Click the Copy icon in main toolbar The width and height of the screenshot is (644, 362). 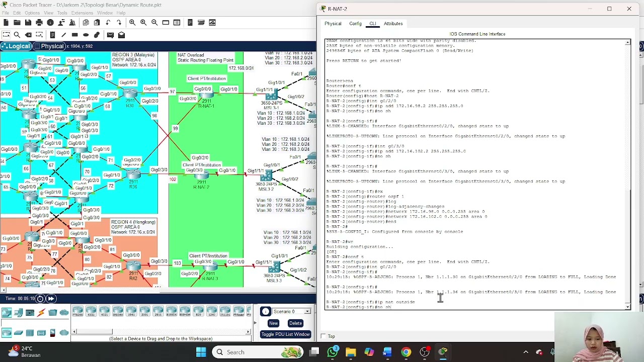[86, 23]
